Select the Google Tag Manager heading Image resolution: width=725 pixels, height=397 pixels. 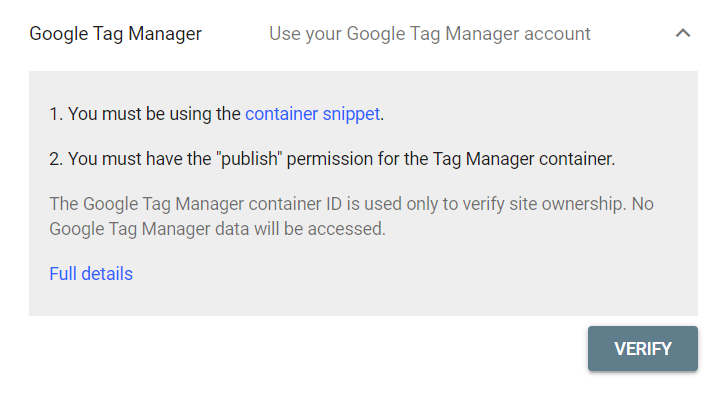[116, 34]
